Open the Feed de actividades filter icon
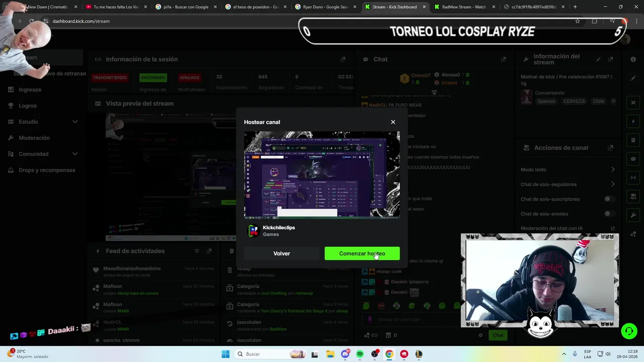644x362 pixels. [x=197, y=251]
